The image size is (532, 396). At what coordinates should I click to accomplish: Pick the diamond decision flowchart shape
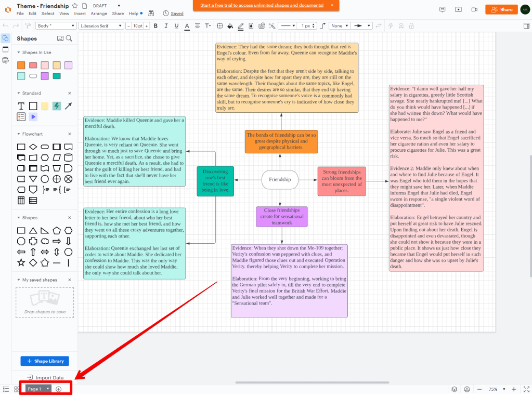(x=33, y=147)
